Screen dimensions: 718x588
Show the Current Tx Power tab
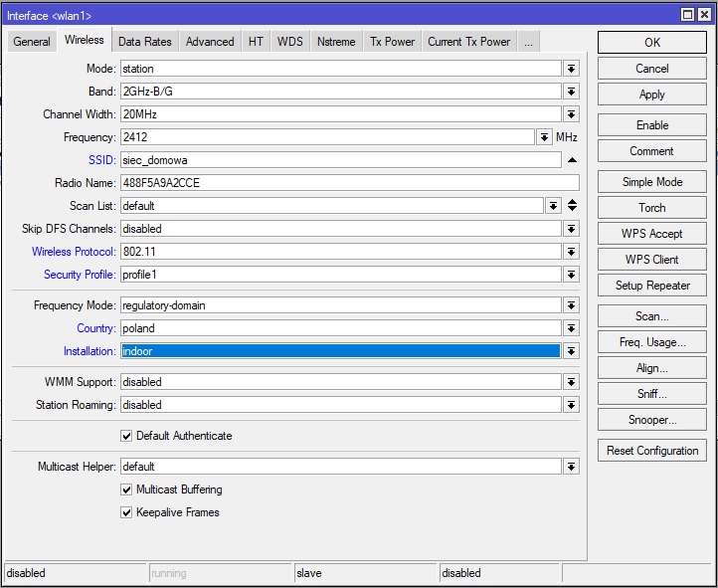click(469, 42)
